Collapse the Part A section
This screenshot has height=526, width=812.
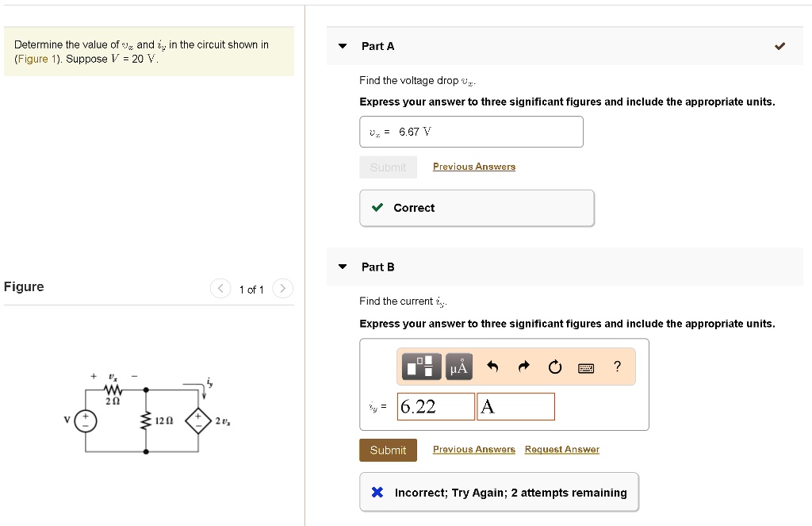342,46
